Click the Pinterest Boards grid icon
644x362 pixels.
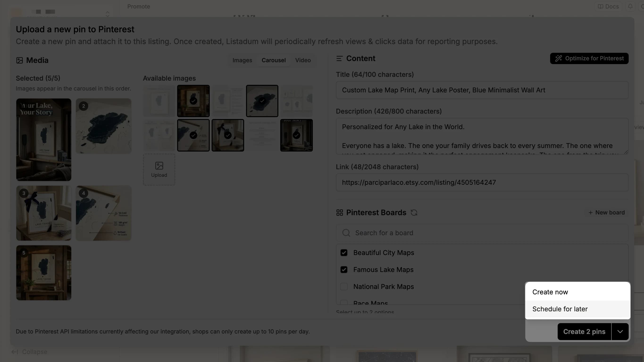(339, 213)
